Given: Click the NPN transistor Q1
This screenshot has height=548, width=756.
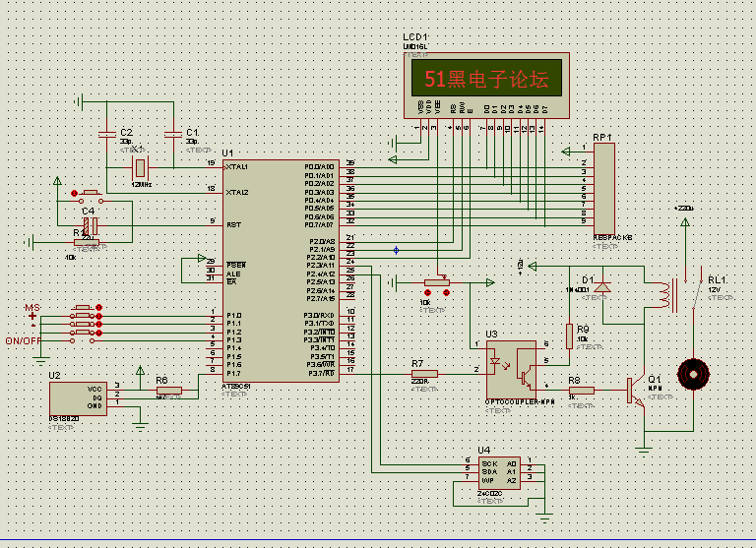Looking at the screenshot, I should [x=634, y=391].
